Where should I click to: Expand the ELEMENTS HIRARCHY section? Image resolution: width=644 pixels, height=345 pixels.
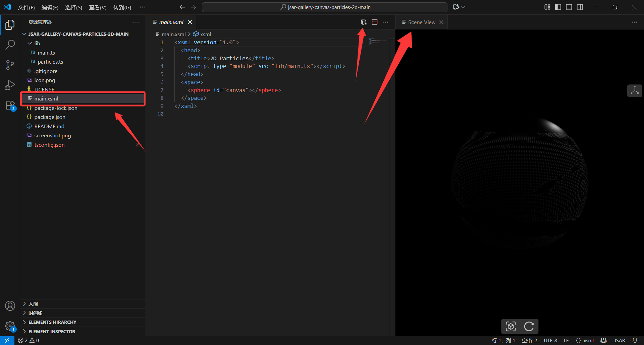(x=52, y=322)
